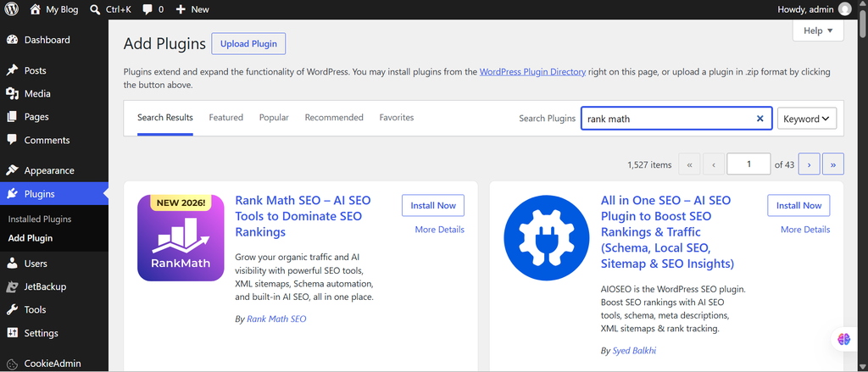This screenshot has width=868, height=372.
Task: Click the floating brain assistant icon
Action: (843, 339)
